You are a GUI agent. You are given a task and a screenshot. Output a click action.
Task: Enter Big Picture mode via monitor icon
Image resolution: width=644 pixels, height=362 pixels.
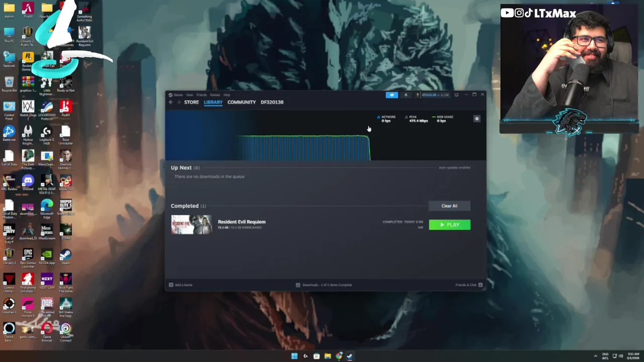(x=456, y=95)
